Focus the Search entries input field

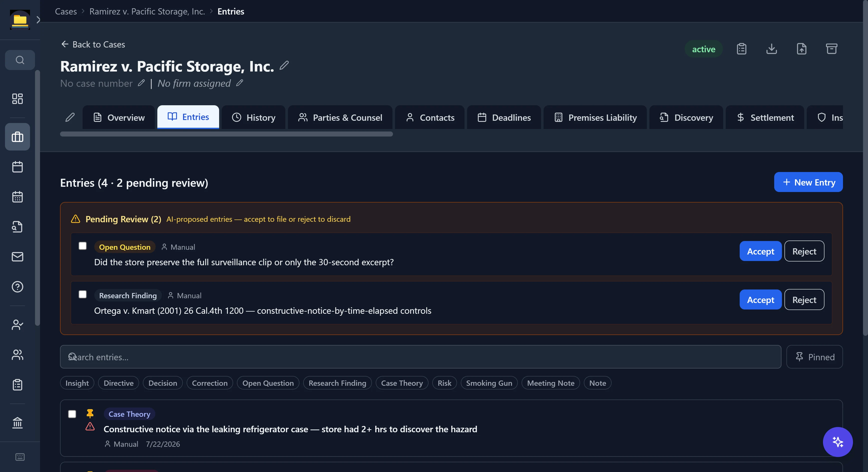(420, 356)
